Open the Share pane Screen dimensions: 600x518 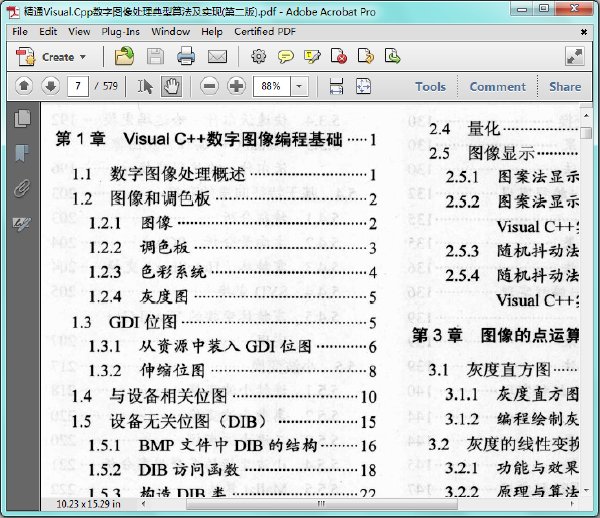[x=565, y=87]
